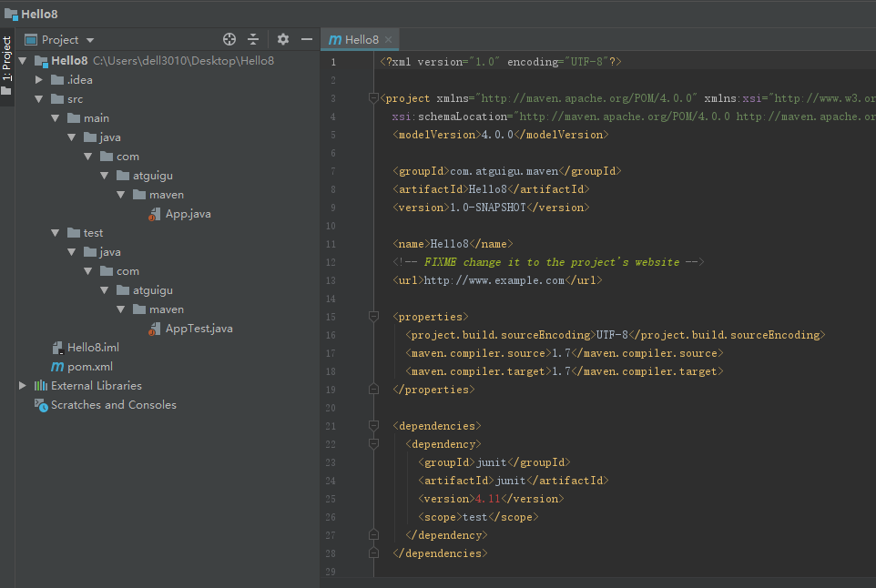Screen dimensions: 876x588
Task: Click the maven.compiler.target 1.7 line
Action: coord(565,371)
